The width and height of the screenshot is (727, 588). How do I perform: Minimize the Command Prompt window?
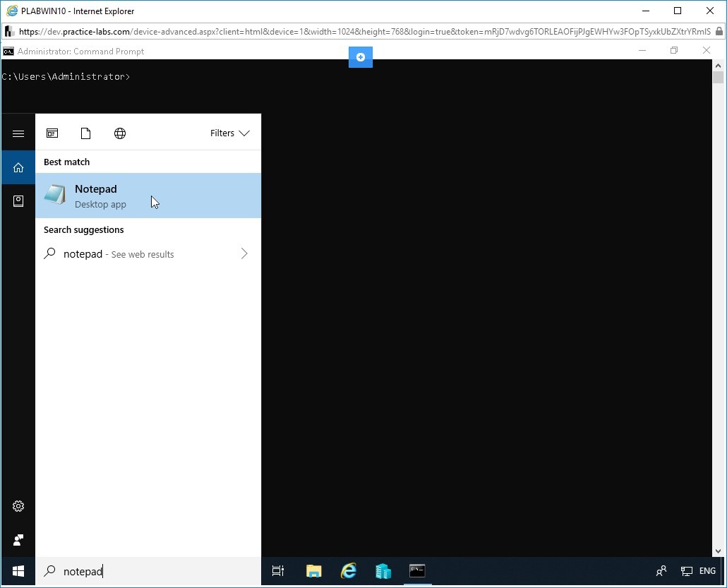point(642,51)
